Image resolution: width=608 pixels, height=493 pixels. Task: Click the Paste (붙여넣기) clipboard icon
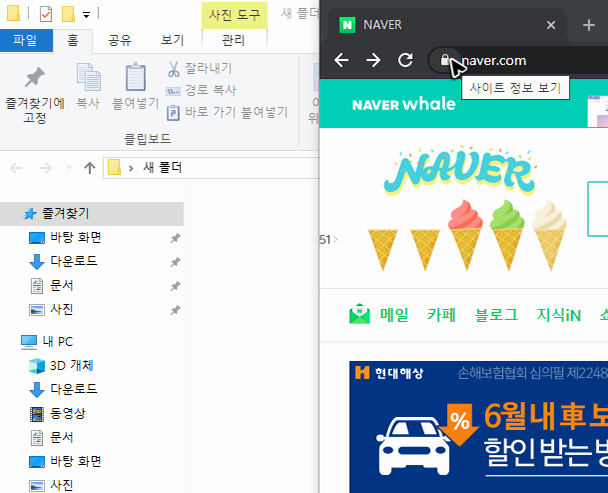pyautogui.click(x=136, y=77)
